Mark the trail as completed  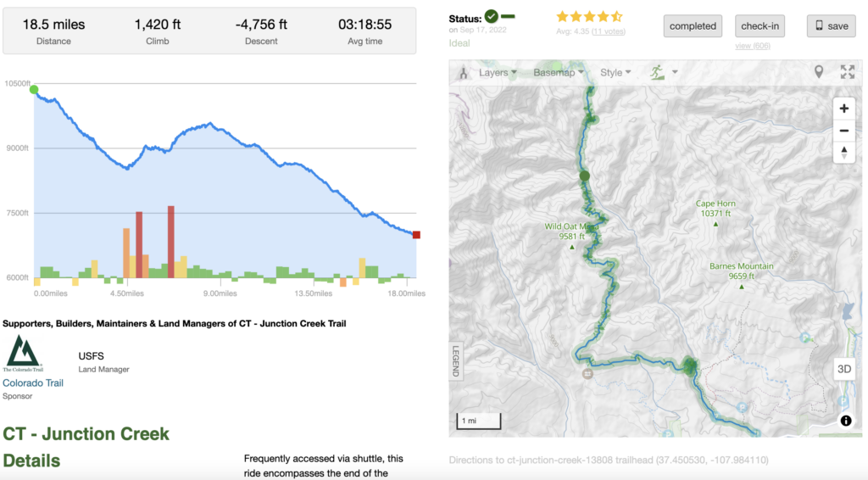tap(693, 26)
